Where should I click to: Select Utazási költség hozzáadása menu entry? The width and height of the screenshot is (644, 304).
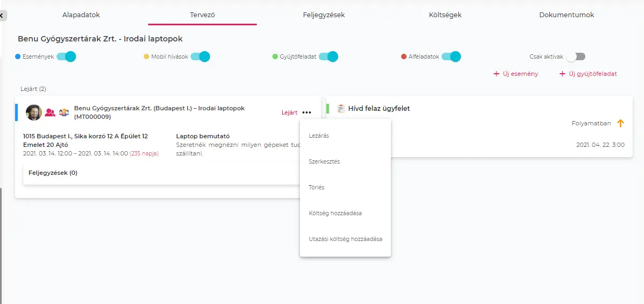345,239
